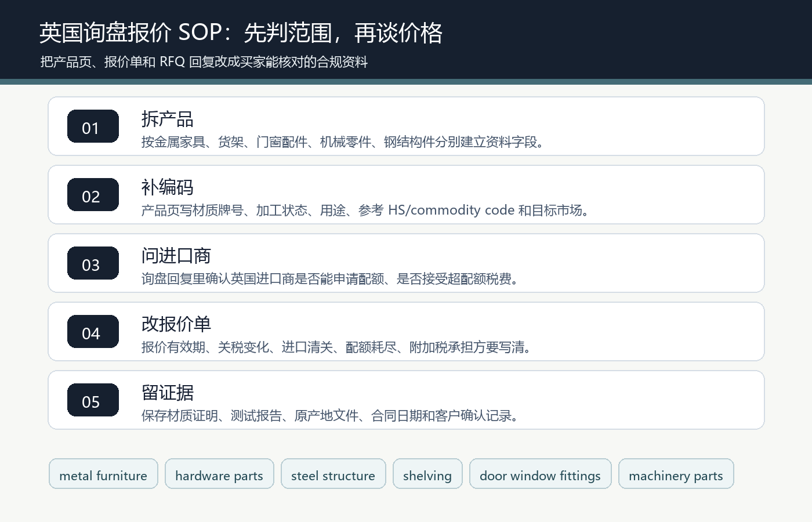Click the hardware parts tag

219,474
